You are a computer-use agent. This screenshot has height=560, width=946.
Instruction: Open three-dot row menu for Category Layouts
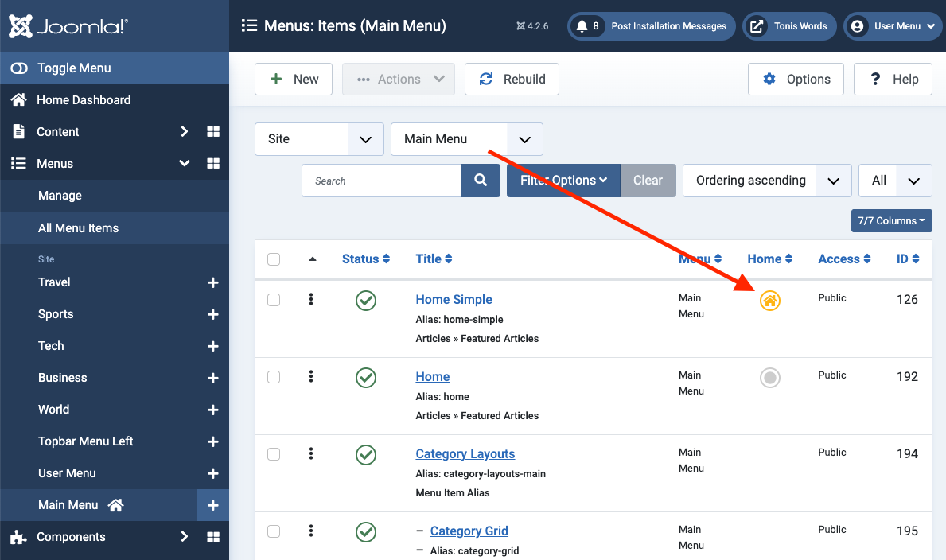tap(311, 453)
